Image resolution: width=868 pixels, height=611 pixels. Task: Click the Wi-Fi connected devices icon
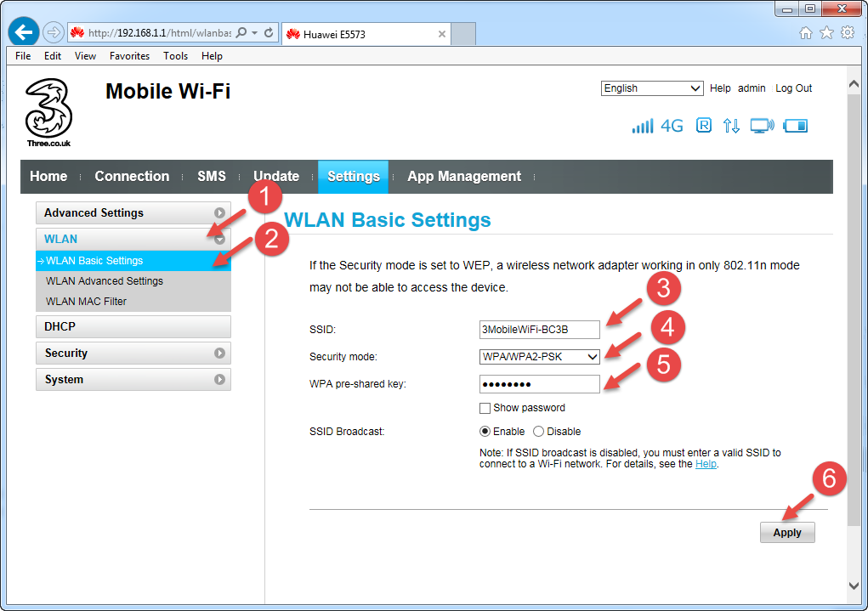pyautogui.click(x=763, y=126)
